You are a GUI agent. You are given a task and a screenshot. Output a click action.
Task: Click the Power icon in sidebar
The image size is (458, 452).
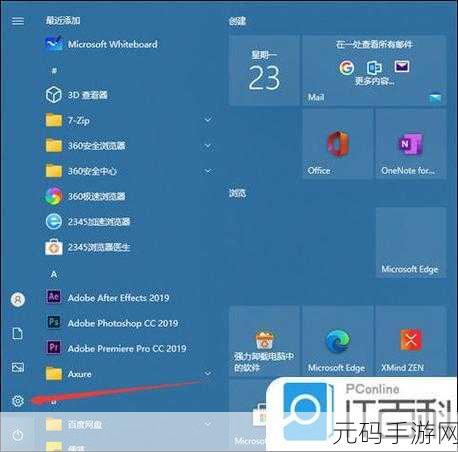click(18, 435)
